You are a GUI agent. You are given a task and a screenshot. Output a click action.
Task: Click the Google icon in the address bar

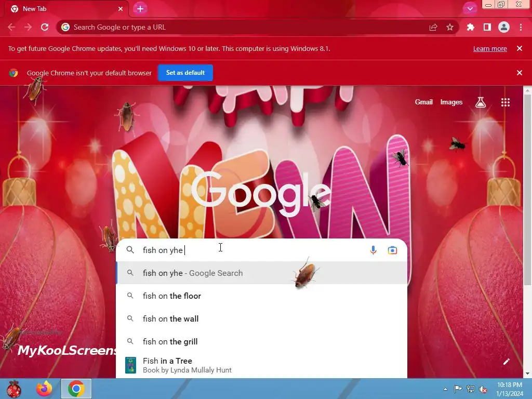(65, 27)
